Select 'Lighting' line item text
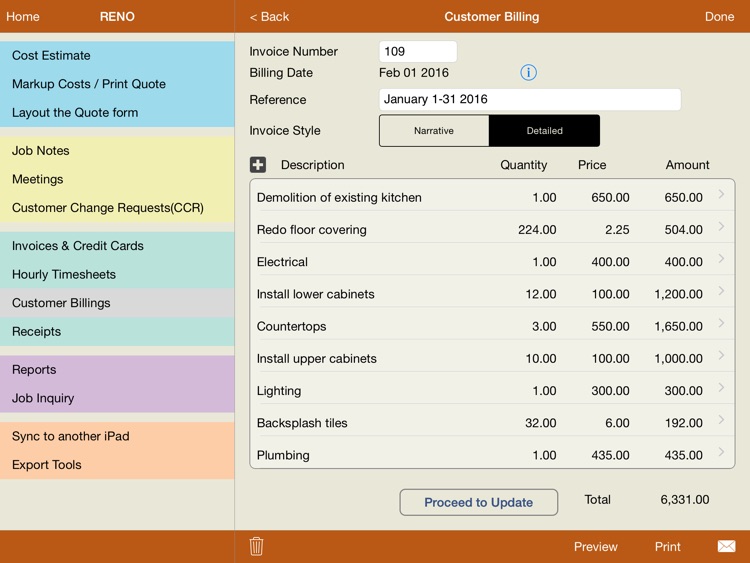 [x=279, y=391]
